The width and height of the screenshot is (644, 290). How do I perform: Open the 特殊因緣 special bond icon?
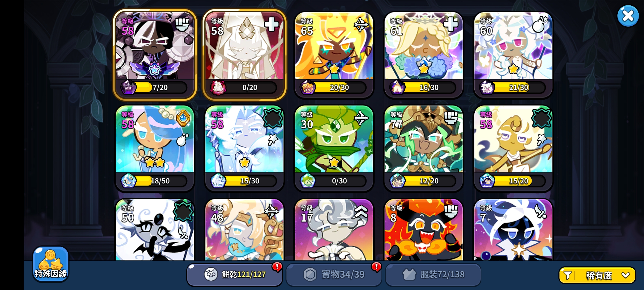(x=51, y=264)
